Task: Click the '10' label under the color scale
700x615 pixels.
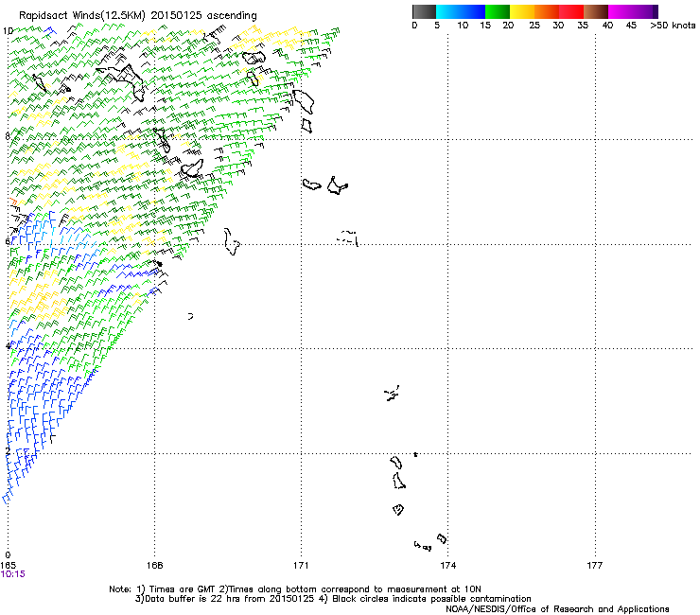Action: point(463,26)
